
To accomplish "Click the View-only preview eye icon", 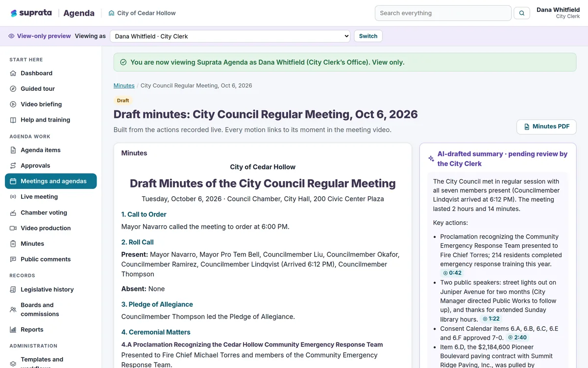I will point(12,36).
